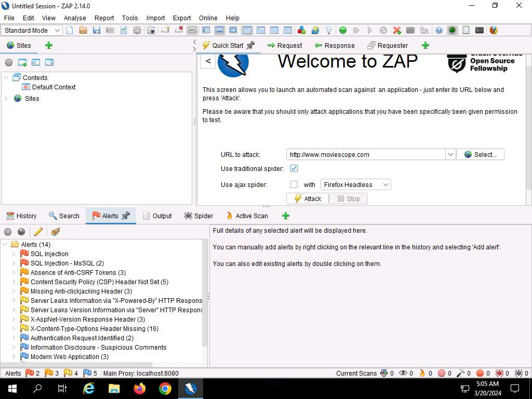The height and width of the screenshot is (399, 532).
Task: Click the red X custom breakpoint icon
Action: [397, 30]
